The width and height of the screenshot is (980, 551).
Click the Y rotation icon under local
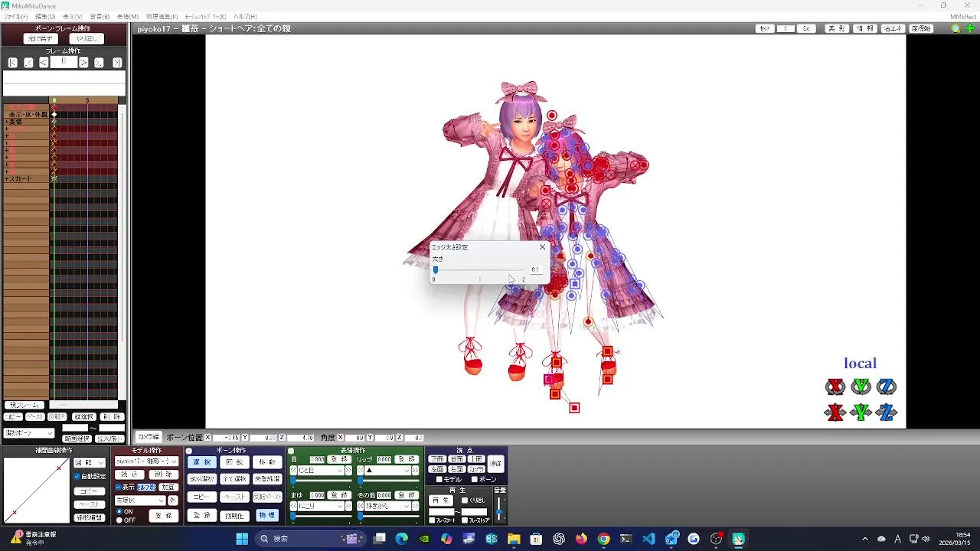coord(861,386)
